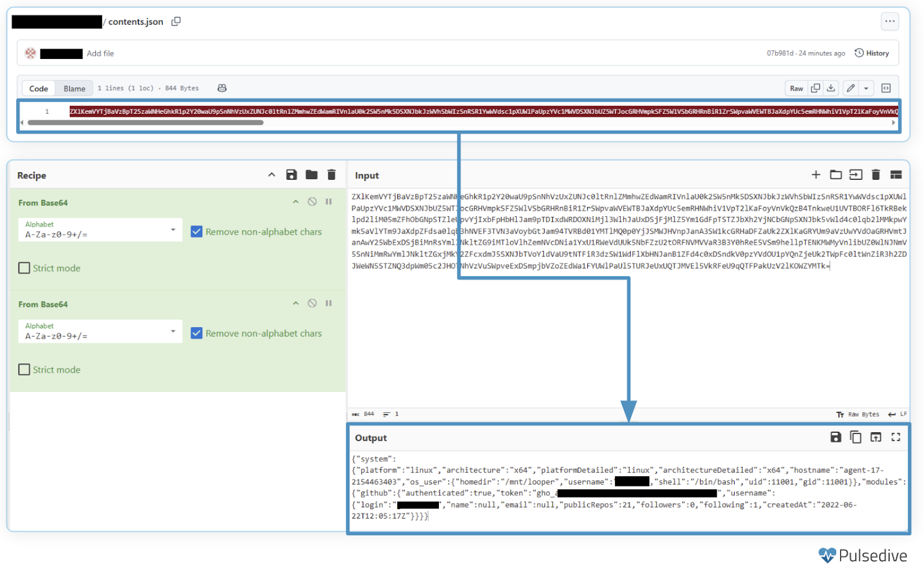
Task: Maximise the Output pane
Action: click(x=896, y=438)
